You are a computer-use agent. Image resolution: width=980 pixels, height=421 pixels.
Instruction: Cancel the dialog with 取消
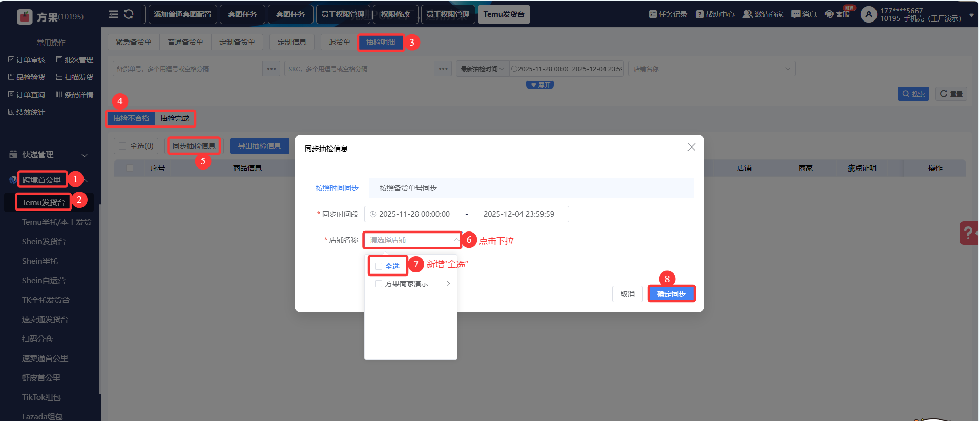pos(628,294)
